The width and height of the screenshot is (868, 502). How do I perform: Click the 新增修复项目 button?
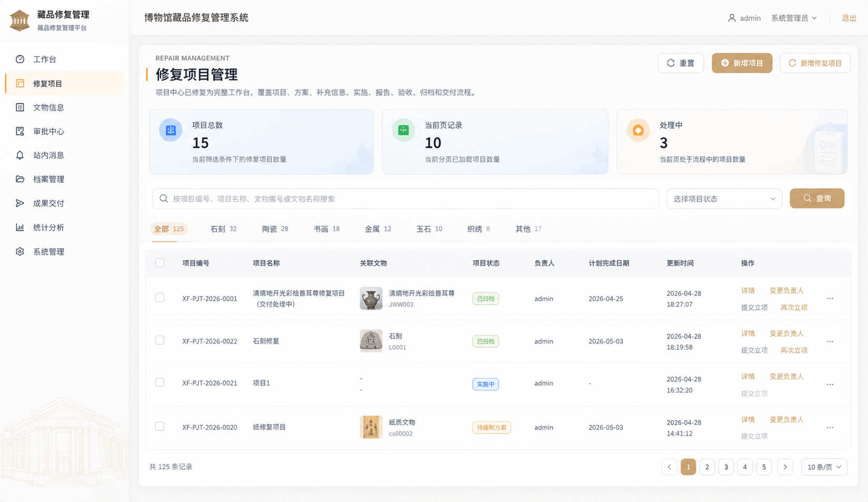pyautogui.click(x=815, y=63)
